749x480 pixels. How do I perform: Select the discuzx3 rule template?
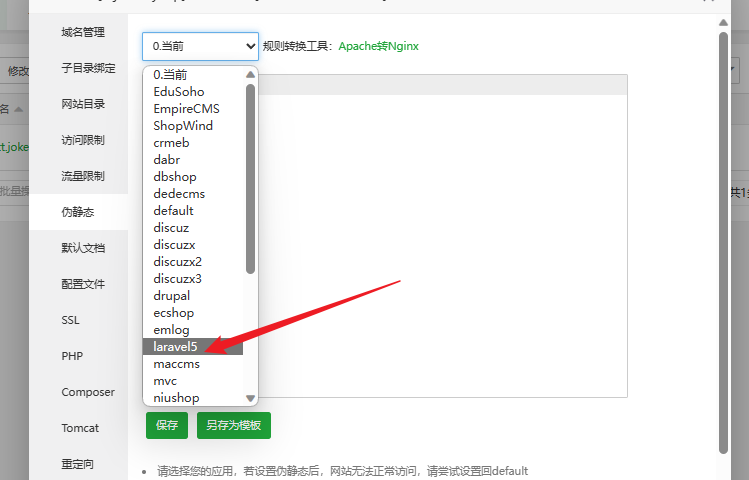pos(178,279)
